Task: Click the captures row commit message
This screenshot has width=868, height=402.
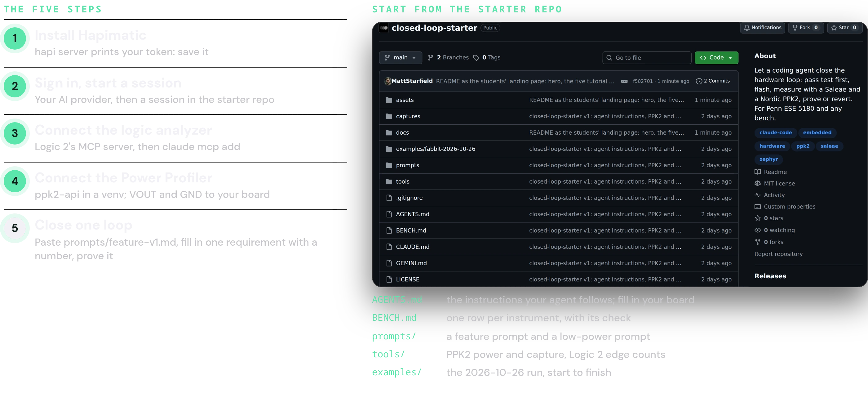Action: point(605,116)
